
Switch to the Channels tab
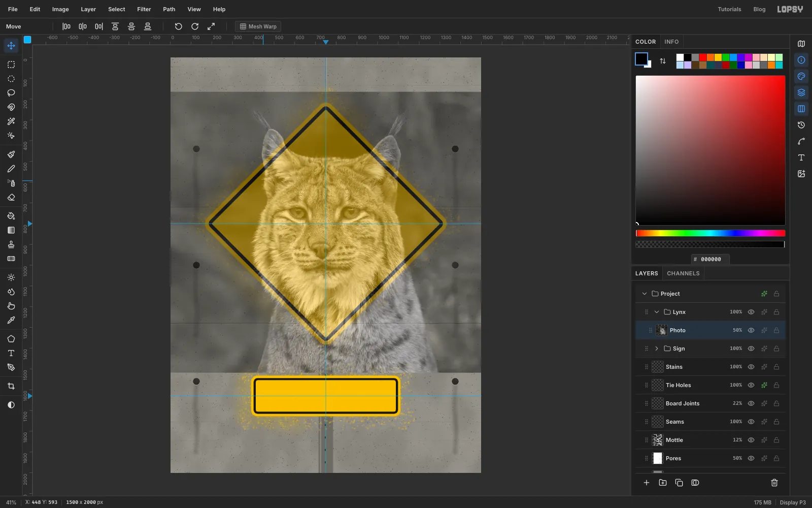point(683,273)
